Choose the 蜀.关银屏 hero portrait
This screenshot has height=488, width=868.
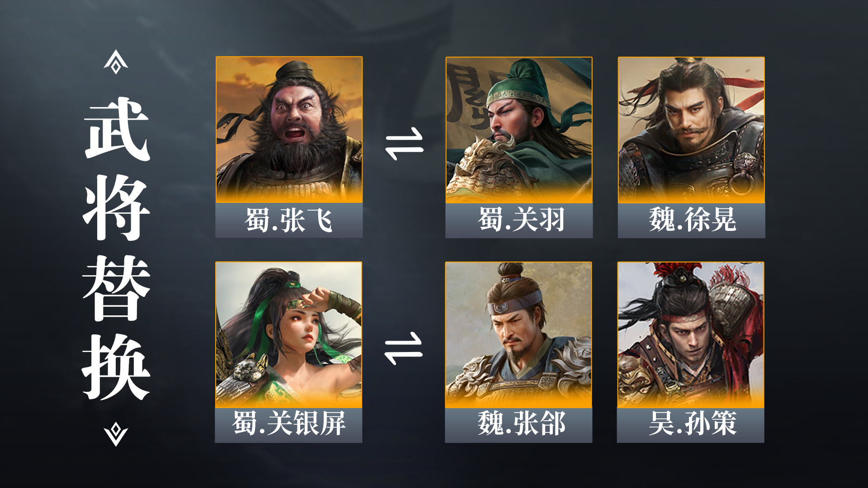[288, 335]
